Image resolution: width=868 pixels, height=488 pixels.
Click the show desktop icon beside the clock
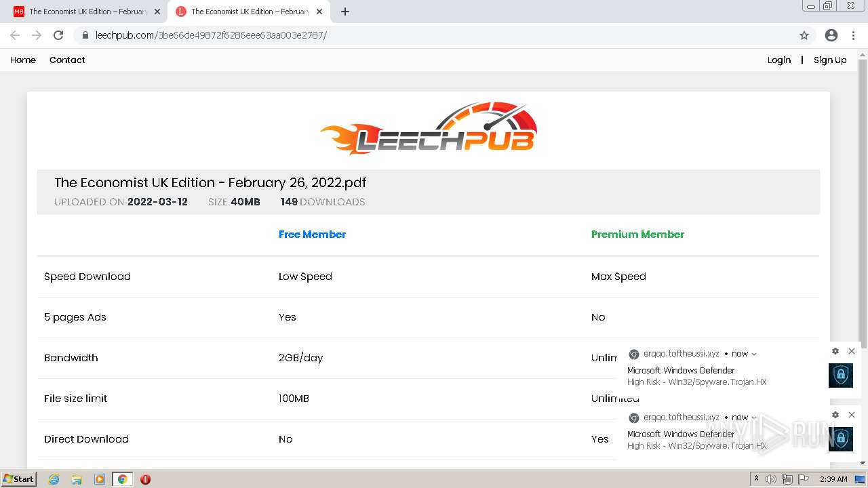click(861, 479)
